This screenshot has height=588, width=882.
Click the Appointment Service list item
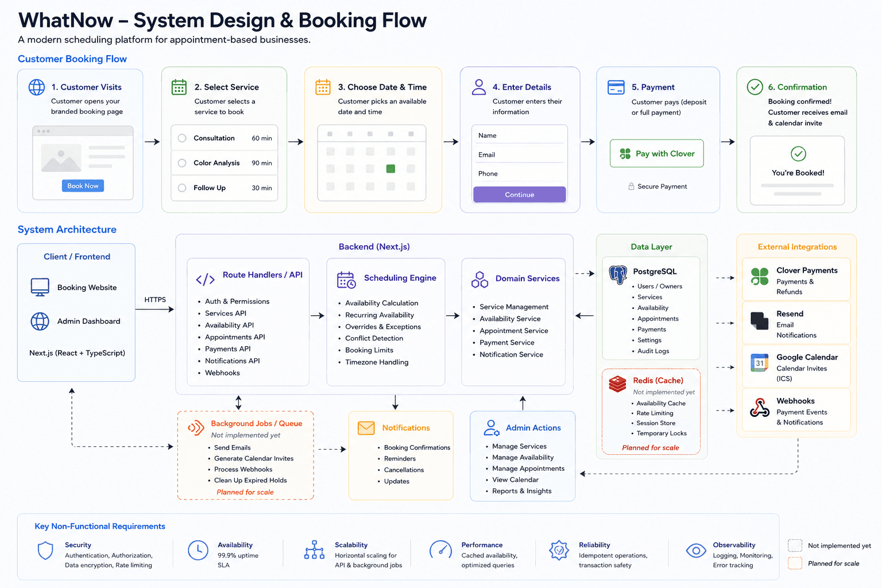[514, 331]
